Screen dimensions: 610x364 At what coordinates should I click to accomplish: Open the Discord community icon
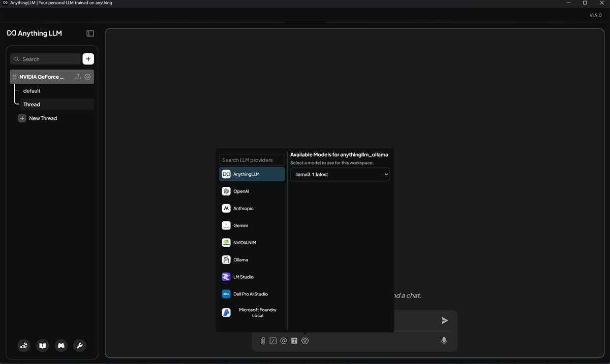[x=61, y=346]
